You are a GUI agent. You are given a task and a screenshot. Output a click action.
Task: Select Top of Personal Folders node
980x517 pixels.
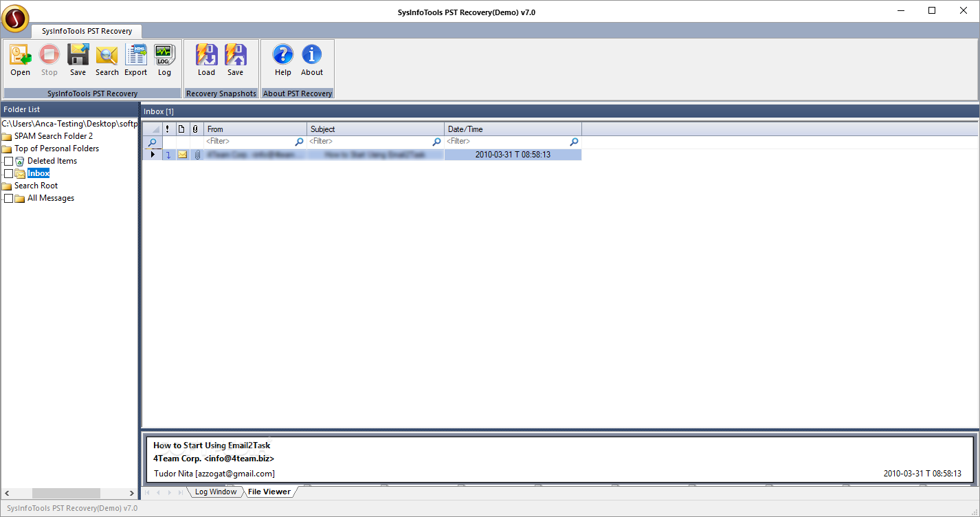pos(56,148)
